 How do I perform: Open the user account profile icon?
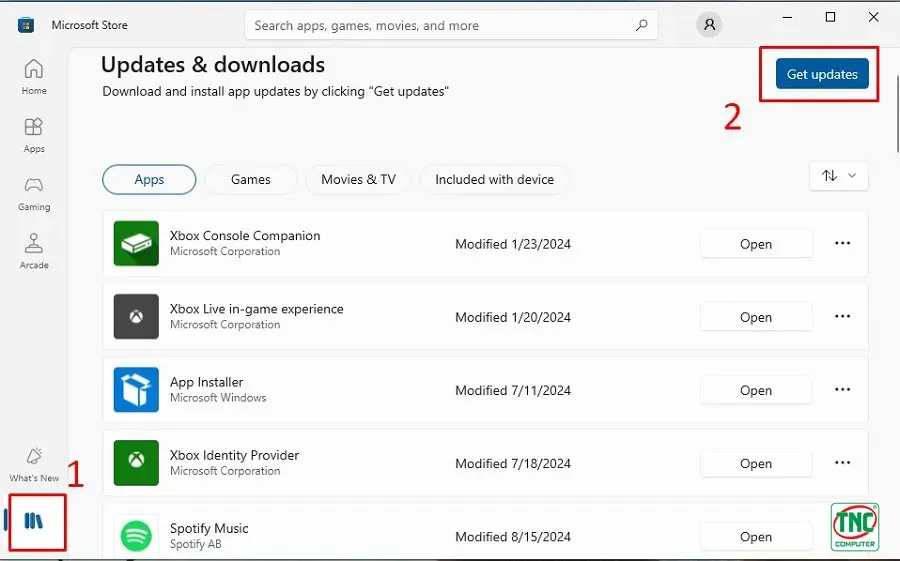(709, 25)
